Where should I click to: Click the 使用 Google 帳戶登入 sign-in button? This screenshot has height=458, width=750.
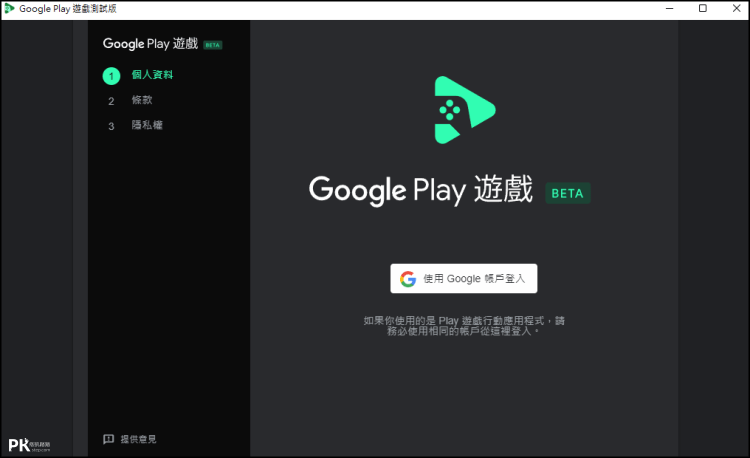tap(463, 278)
